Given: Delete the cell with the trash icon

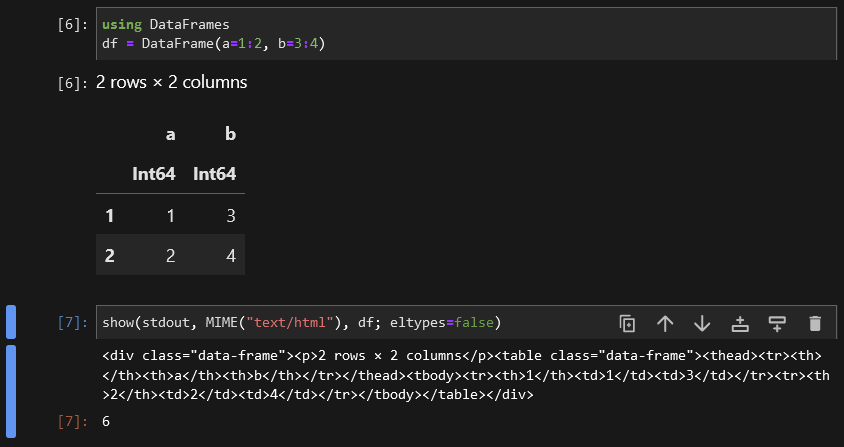Looking at the screenshot, I should [x=815, y=323].
